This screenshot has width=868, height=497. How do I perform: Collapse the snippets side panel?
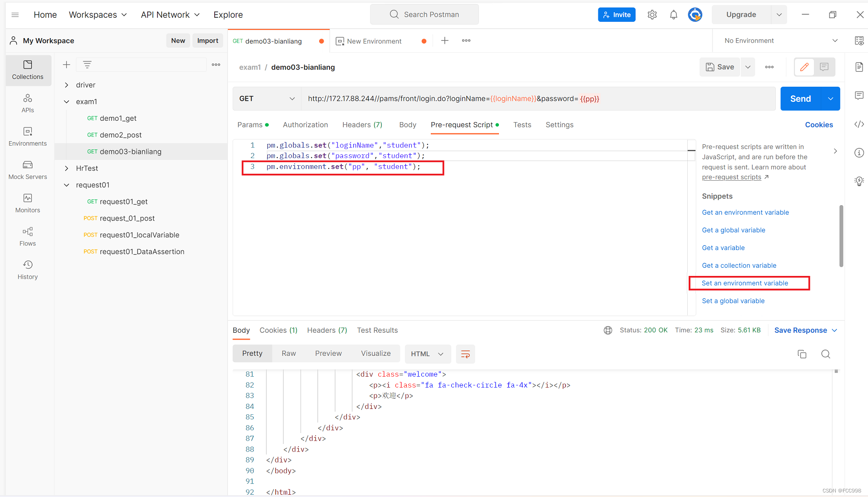(835, 151)
